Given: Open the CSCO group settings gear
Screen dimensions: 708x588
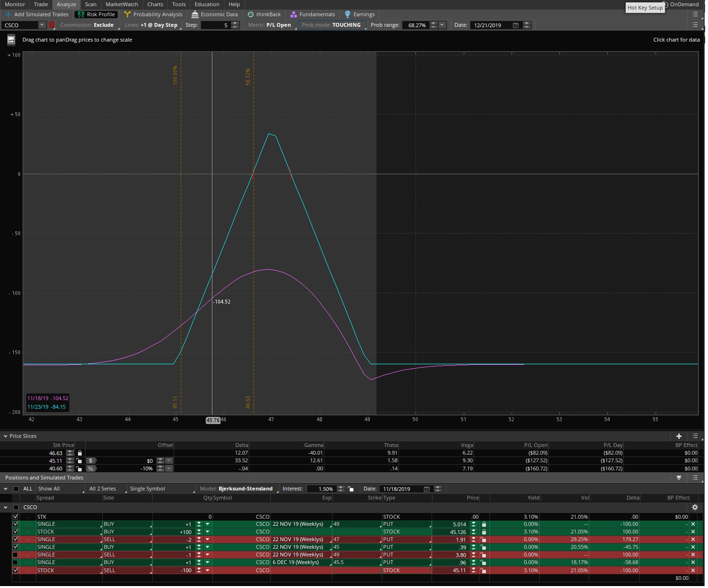Looking at the screenshot, I should pyautogui.click(x=695, y=507).
